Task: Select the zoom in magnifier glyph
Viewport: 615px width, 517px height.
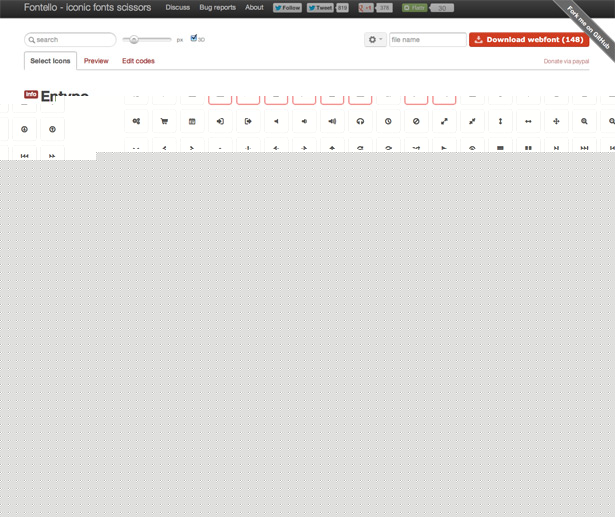Action: pyautogui.click(x=584, y=121)
